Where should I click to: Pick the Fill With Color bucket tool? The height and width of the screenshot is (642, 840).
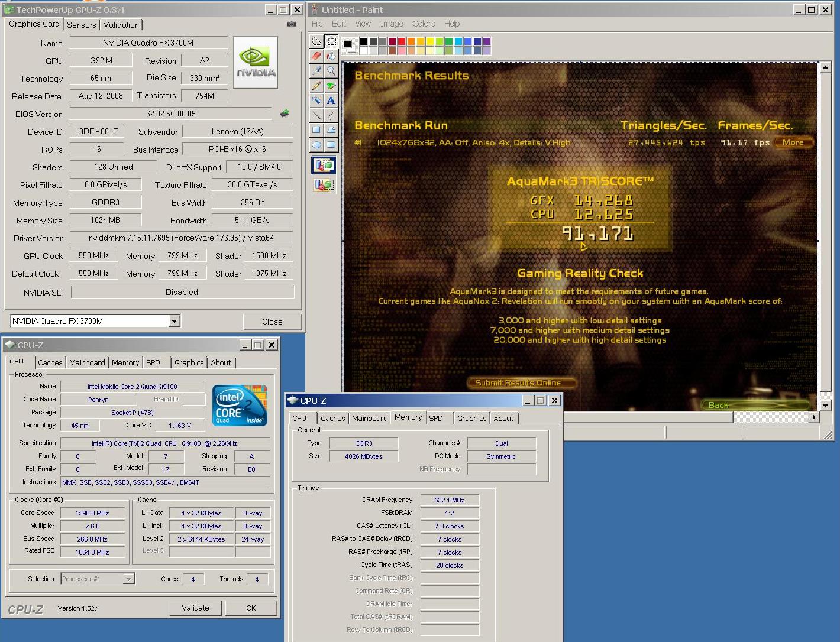coord(331,56)
